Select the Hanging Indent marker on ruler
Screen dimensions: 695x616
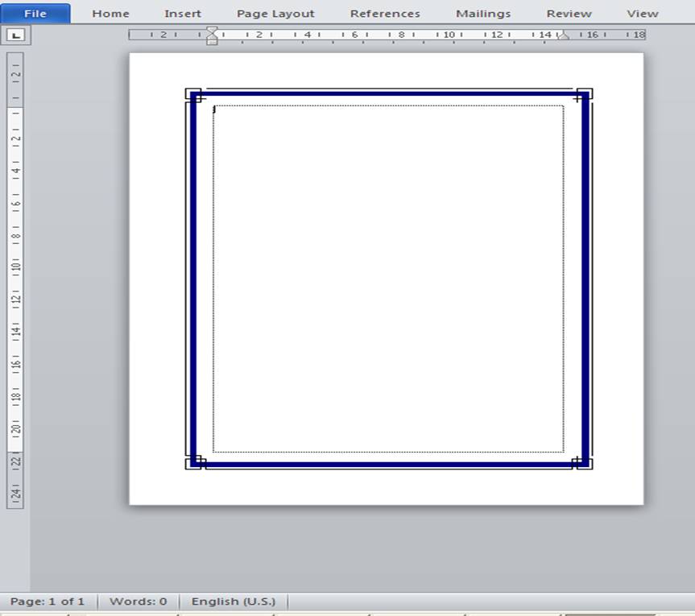click(x=211, y=37)
